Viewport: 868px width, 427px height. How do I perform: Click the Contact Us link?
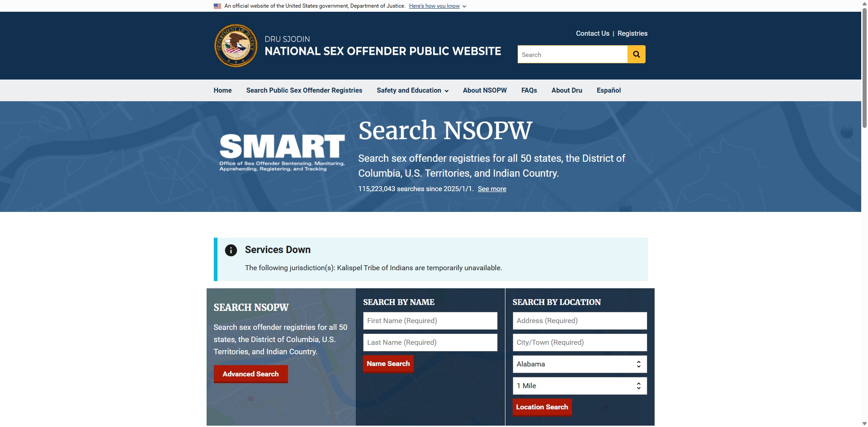(592, 33)
